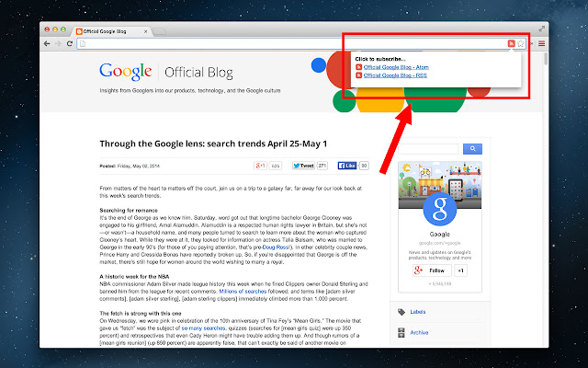
Task: Click the browser forward arrow
Action: [58, 43]
